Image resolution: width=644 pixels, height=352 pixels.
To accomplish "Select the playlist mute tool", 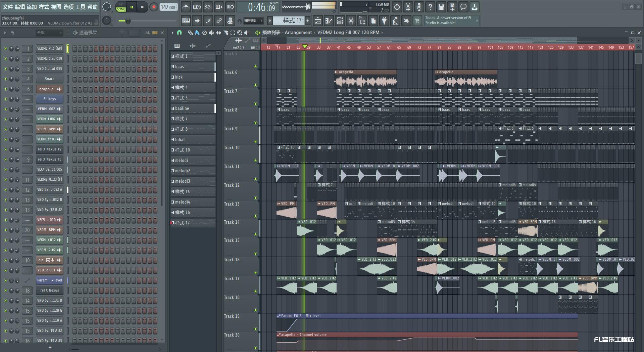I will pos(211,33).
